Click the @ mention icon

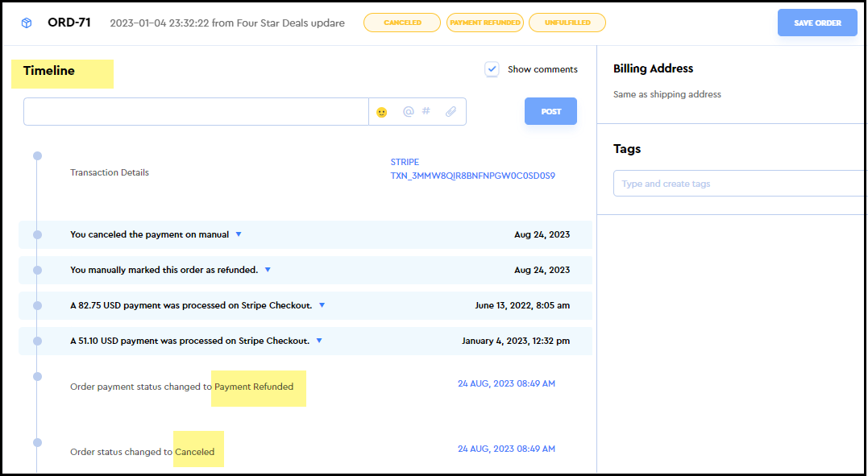pos(408,112)
